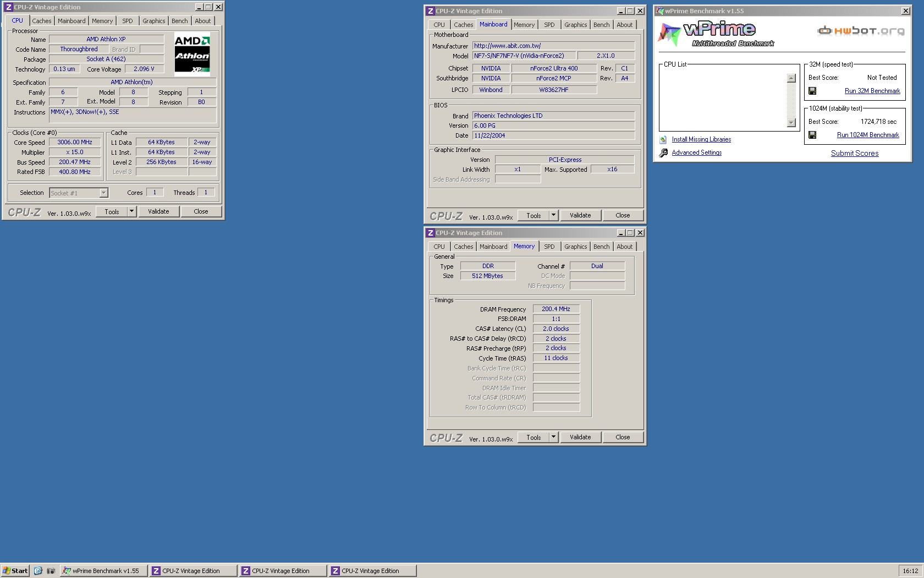Image resolution: width=924 pixels, height=578 pixels.
Task: Select About tab in the Mainboard window
Action: click(x=624, y=25)
